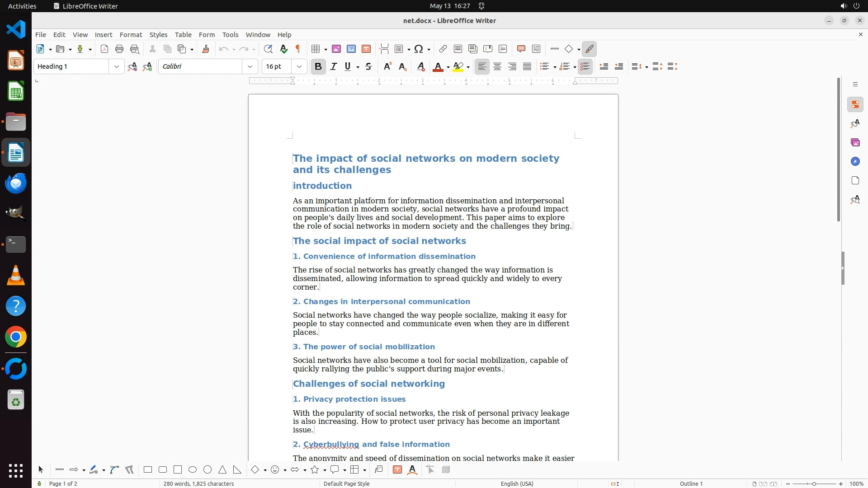
Task: Expand the Heading 1 paragraph style dropdown
Action: tap(117, 67)
